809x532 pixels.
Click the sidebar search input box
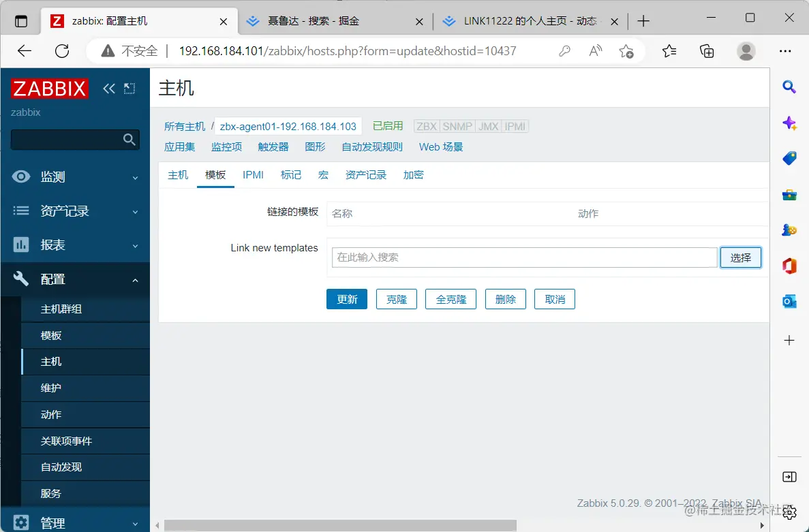(76, 139)
